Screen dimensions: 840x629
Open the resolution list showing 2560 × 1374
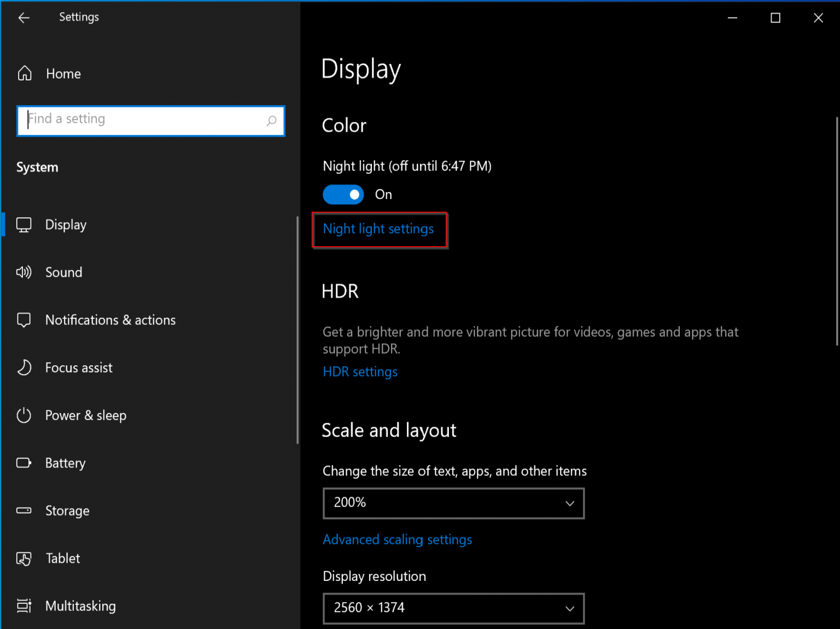[x=453, y=608]
